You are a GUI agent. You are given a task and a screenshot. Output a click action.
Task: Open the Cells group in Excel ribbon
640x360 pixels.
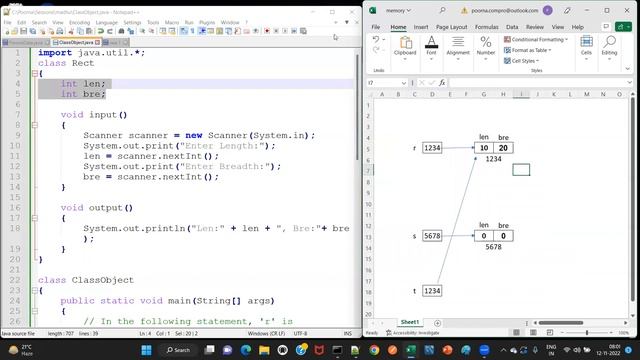[586, 48]
